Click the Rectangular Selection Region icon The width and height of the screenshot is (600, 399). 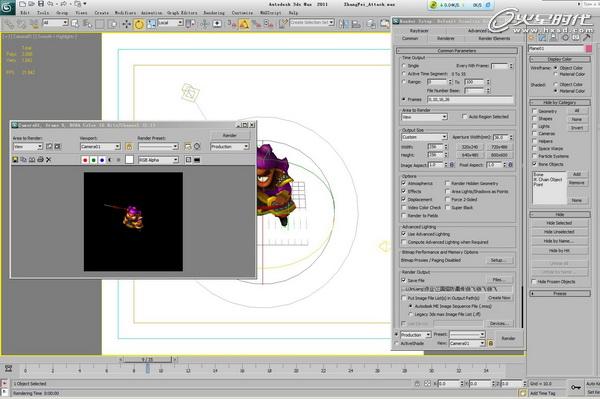coord(100,24)
